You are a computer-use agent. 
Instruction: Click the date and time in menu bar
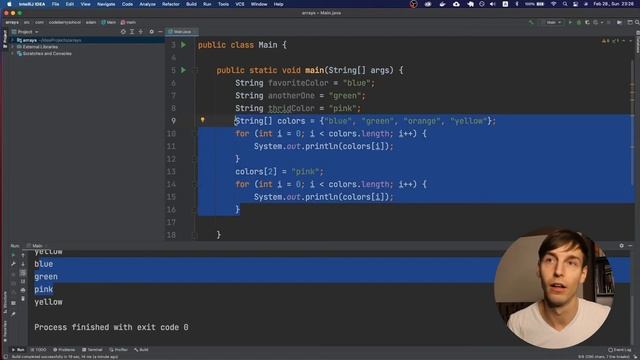[x=613, y=4]
